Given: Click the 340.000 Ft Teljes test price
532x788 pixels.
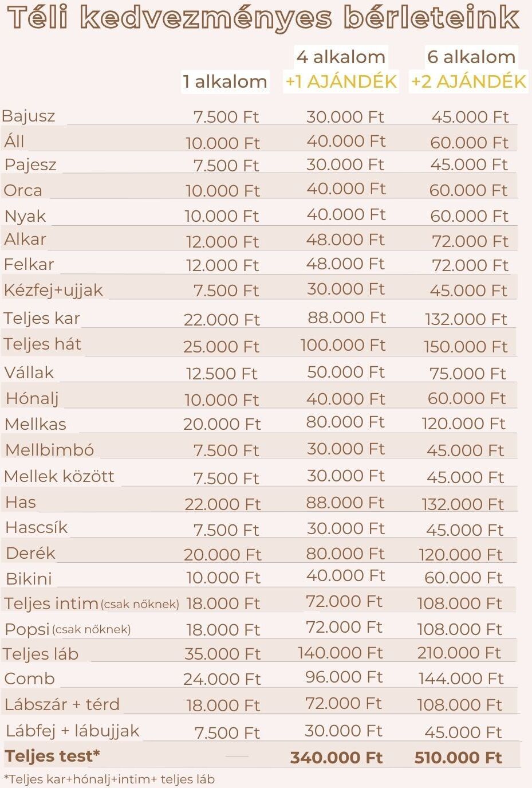Looking at the screenshot, I should (336, 758).
